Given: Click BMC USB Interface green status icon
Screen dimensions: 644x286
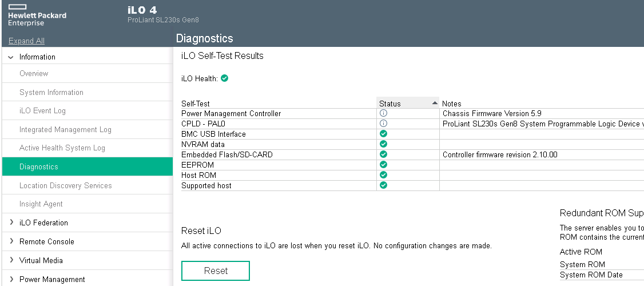Looking at the screenshot, I should 384,134.
